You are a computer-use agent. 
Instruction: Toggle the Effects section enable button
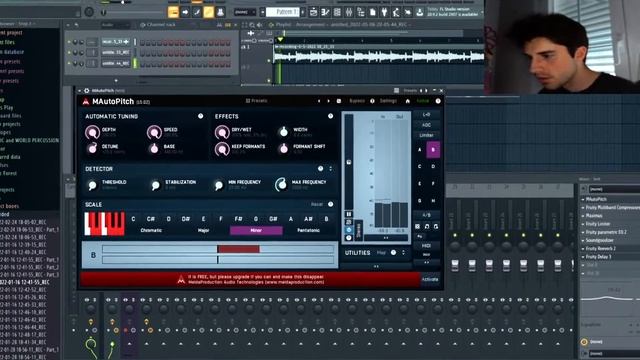330,116
